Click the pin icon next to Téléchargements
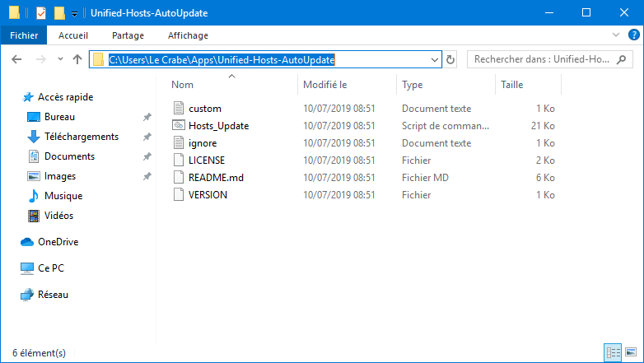 point(147,137)
